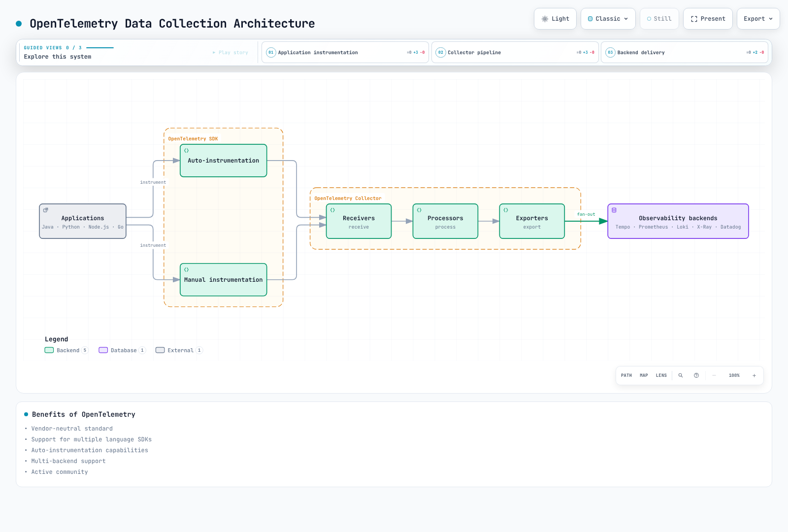The width and height of the screenshot is (788, 532).
Task: Click the 01 step number badge
Action: click(271, 52)
